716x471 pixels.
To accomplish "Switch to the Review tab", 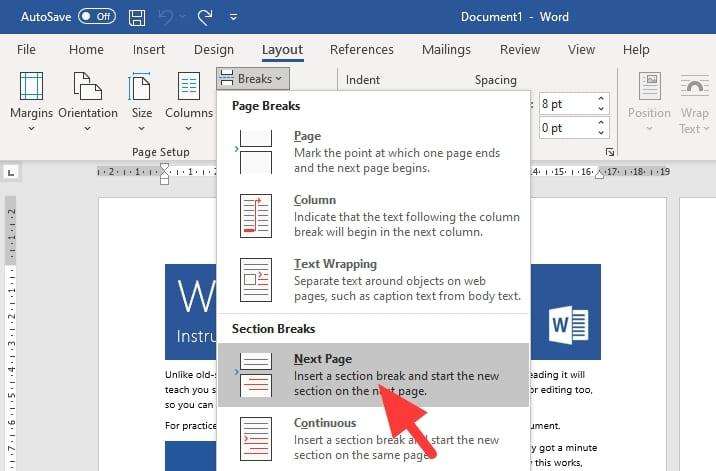I will tap(520, 49).
